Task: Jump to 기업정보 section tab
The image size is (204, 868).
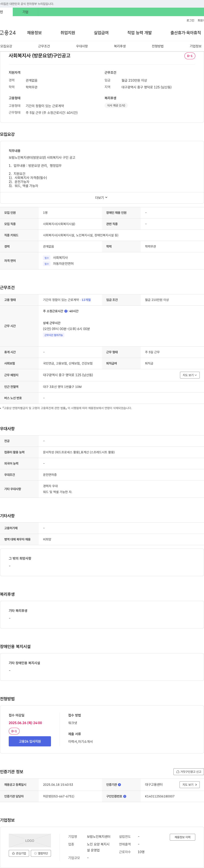Action: [x=195, y=46]
